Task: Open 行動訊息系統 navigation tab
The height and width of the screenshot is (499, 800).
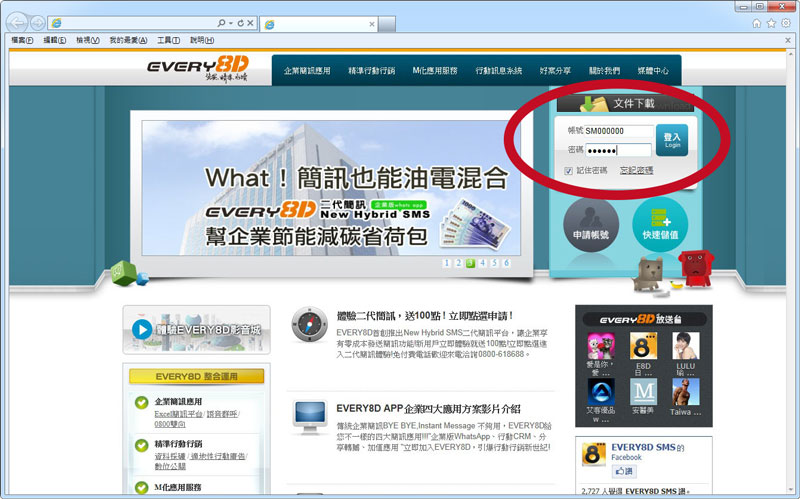Action: coord(498,71)
